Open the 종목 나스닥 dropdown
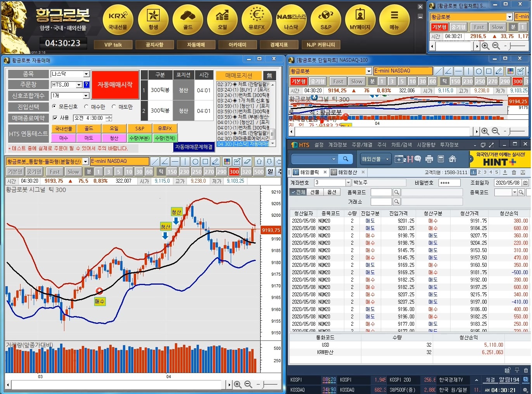 pos(86,74)
